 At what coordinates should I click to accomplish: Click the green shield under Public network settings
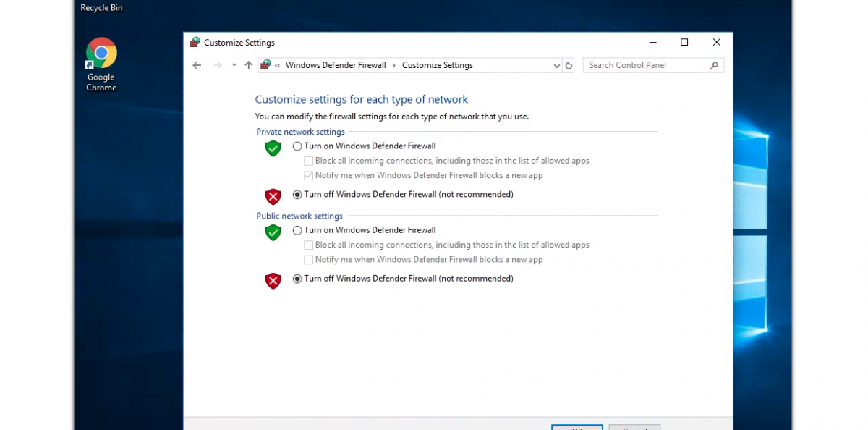coord(273,232)
